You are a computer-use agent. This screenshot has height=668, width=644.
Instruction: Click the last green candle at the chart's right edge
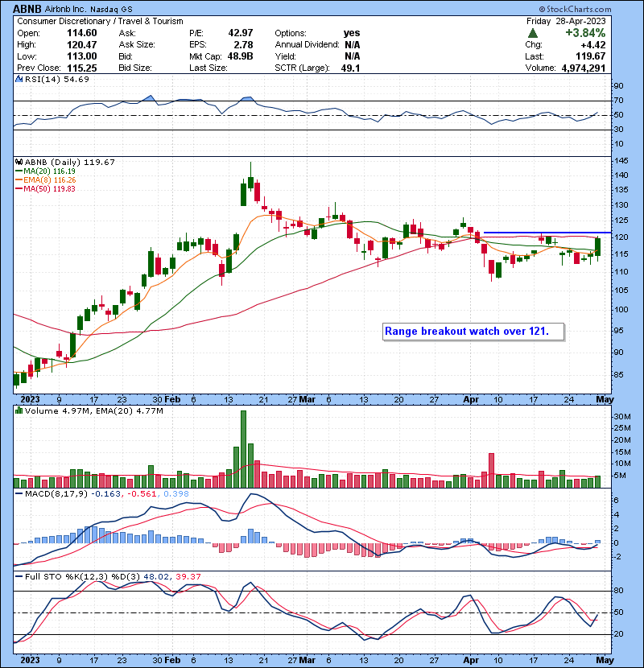coord(598,247)
